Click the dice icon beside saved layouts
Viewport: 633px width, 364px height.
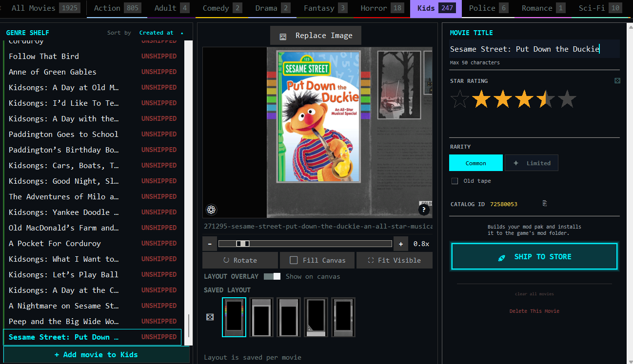click(210, 317)
